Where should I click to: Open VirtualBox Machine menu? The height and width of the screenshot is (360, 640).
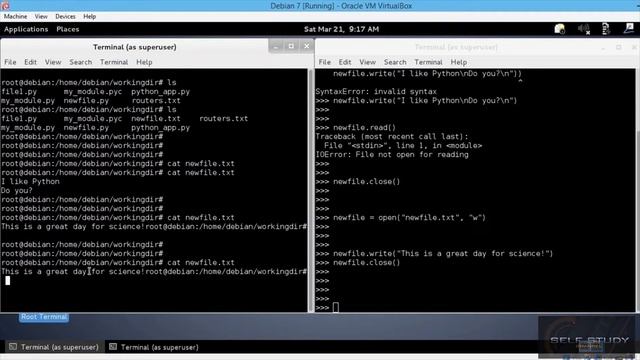(16, 16)
